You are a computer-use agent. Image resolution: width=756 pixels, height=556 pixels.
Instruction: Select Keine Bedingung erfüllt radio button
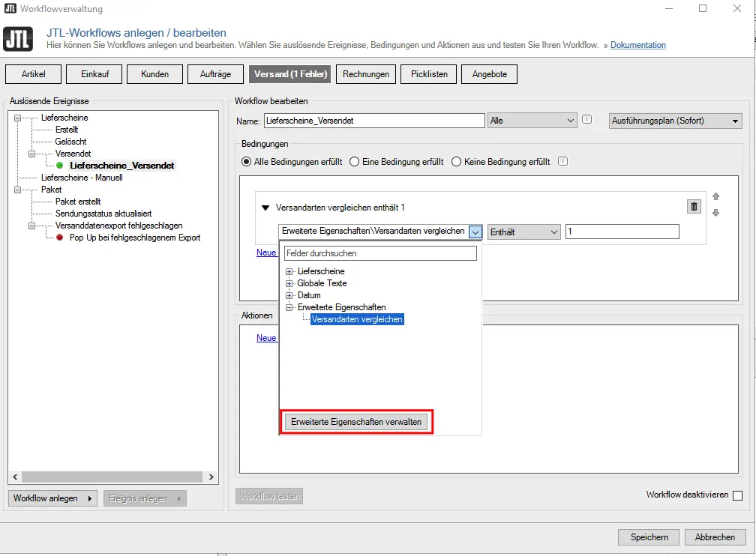click(456, 162)
